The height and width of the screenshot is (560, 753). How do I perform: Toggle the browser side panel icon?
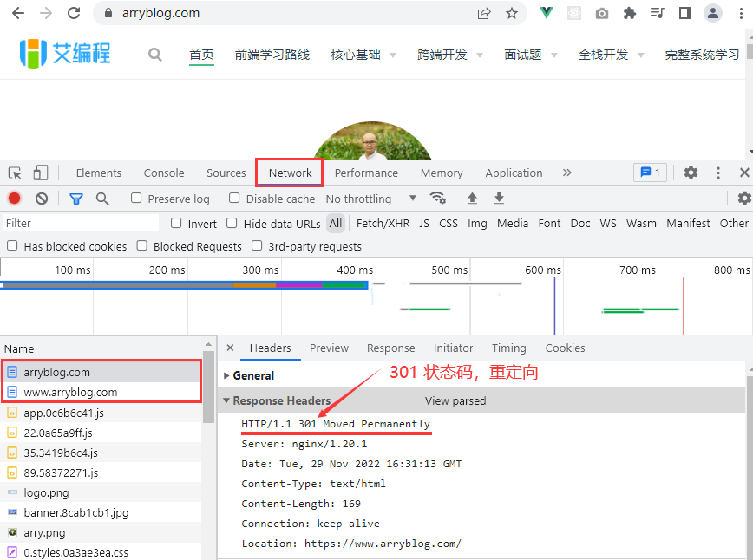[x=685, y=13]
